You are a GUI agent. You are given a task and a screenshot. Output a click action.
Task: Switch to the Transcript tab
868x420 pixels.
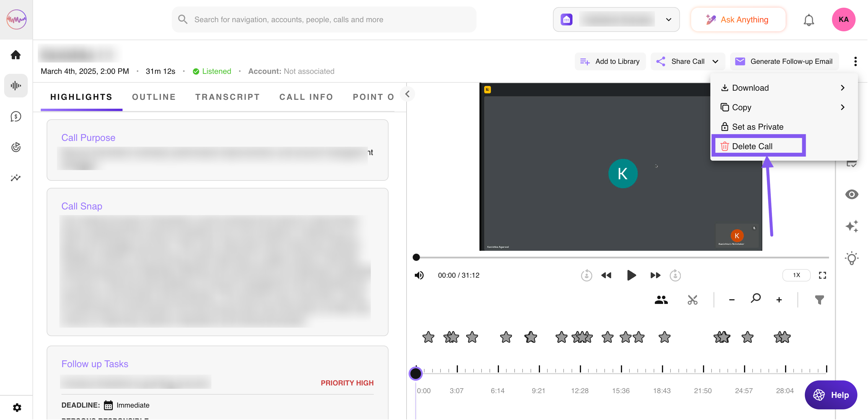227,97
